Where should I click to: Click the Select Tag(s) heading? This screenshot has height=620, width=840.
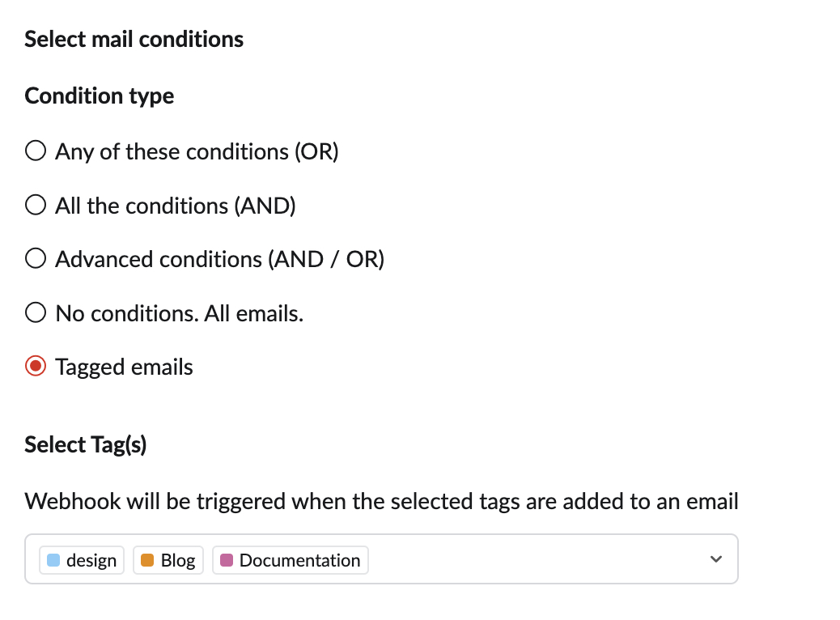coord(86,445)
